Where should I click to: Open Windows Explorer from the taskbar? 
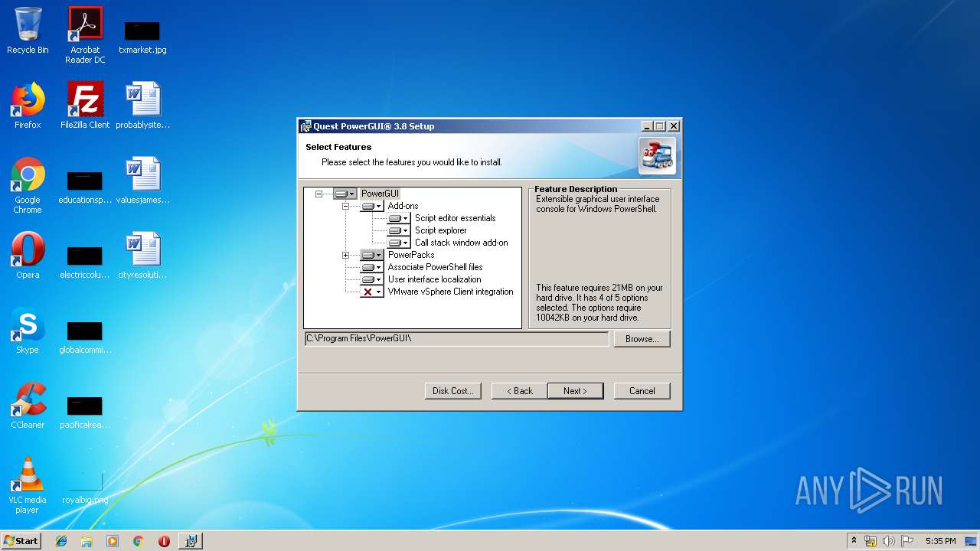87,541
